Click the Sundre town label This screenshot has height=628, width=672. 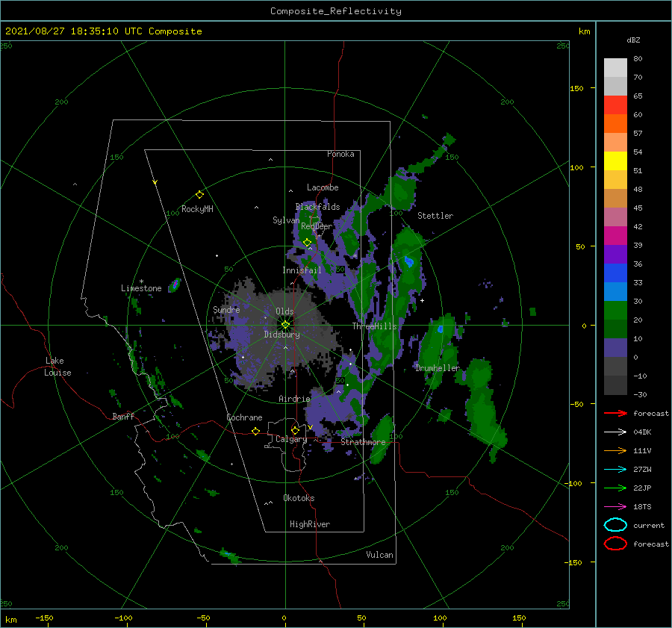pyautogui.click(x=226, y=309)
